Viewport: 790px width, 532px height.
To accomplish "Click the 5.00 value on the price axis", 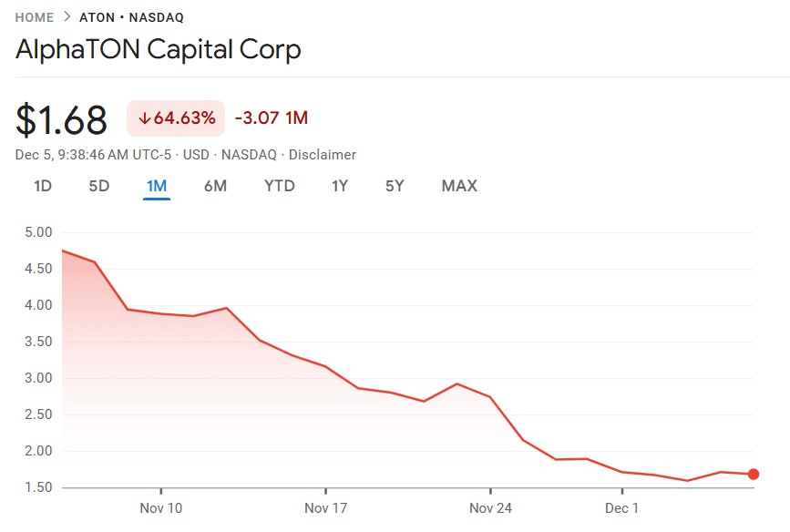I will click(36, 232).
